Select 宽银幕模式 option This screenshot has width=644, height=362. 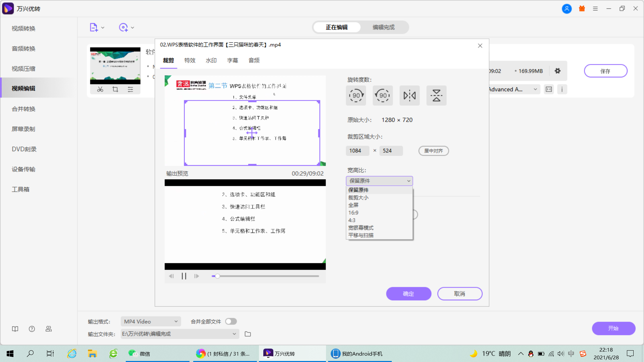pos(379,228)
